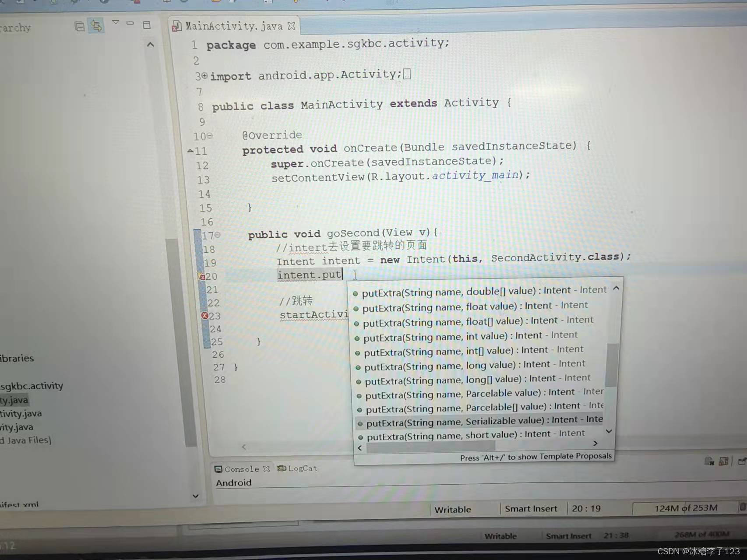The height and width of the screenshot is (560, 747).
Task: Click the garbage collector icon beside heap status
Action: pos(743,507)
